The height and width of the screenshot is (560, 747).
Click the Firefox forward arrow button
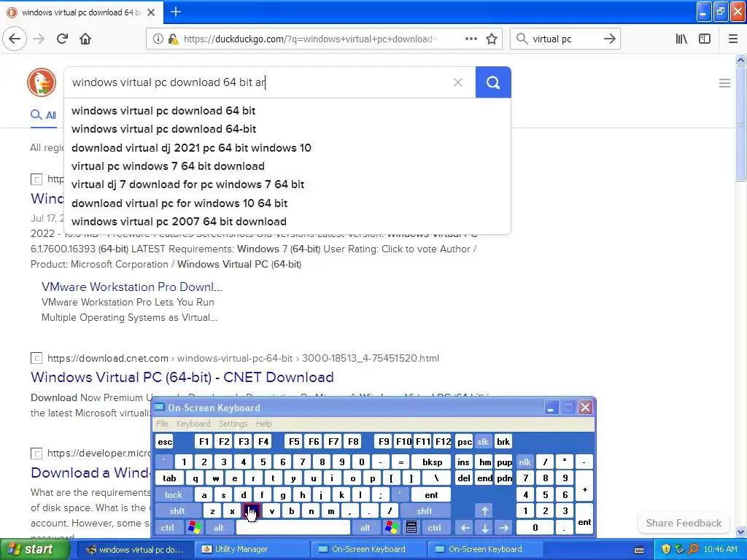tap(39, 39)
